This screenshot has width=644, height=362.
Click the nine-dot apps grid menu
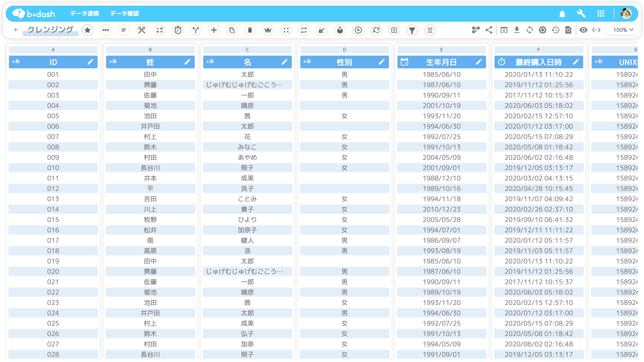[600, 14]
